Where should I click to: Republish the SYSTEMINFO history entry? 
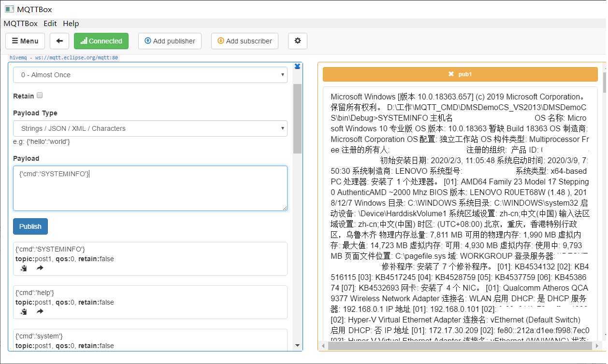click(x=40, y=268)
